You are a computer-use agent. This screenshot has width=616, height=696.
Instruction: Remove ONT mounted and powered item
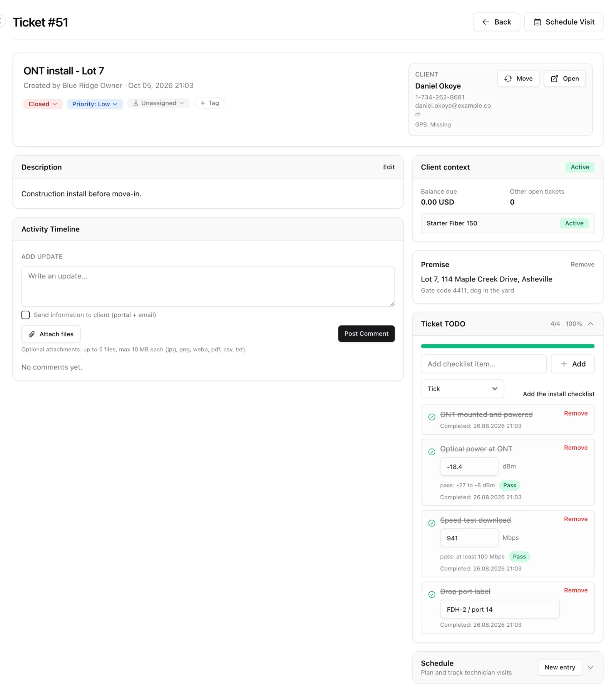(576, 413)
